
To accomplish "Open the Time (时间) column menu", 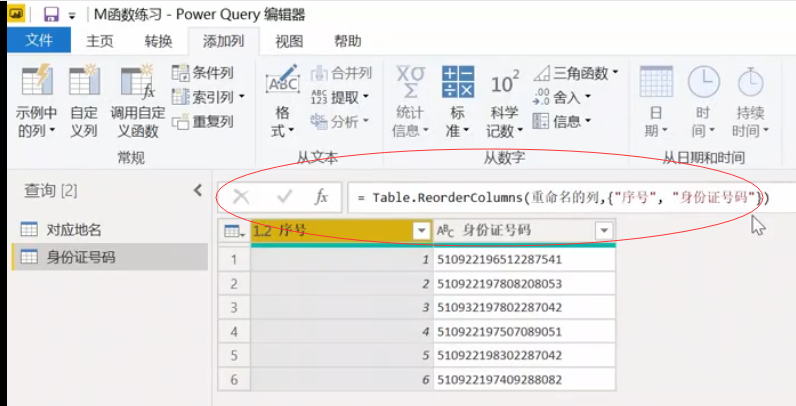I will (703, 102).
